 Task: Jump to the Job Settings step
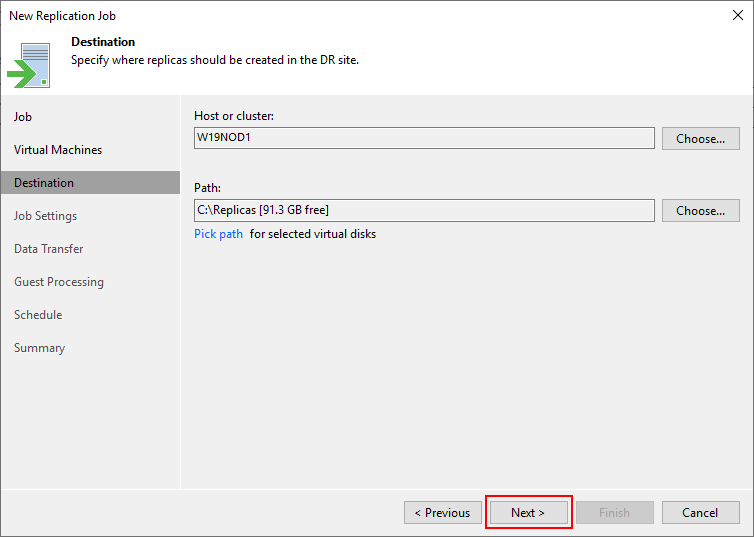(x=45, y=216)
